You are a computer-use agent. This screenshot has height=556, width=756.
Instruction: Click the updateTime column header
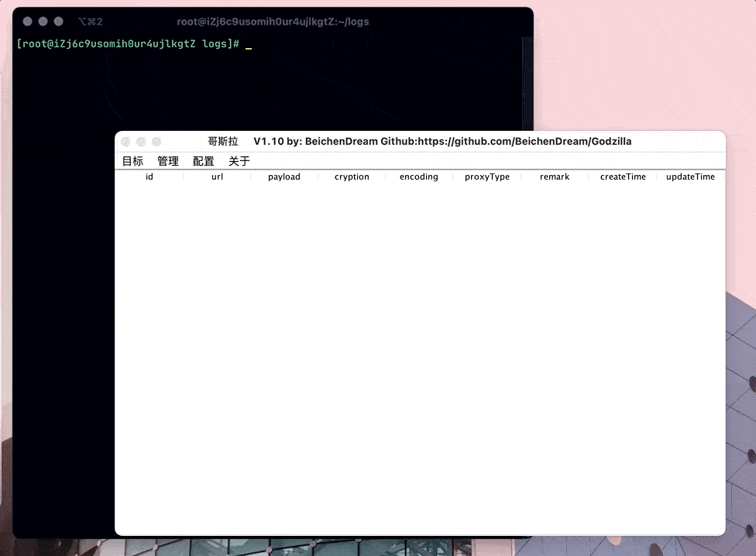coord(690,177)
